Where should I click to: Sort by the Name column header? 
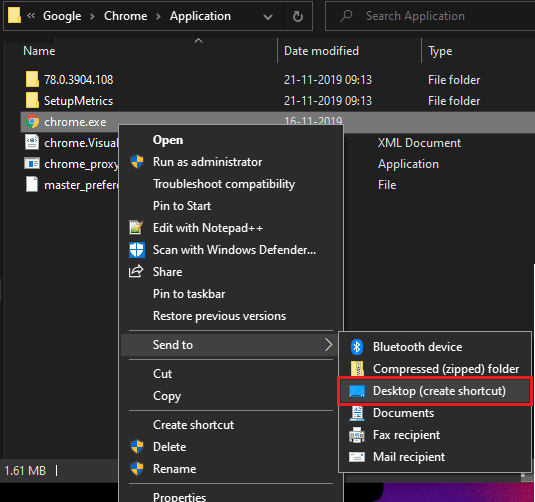click(39, 51)
